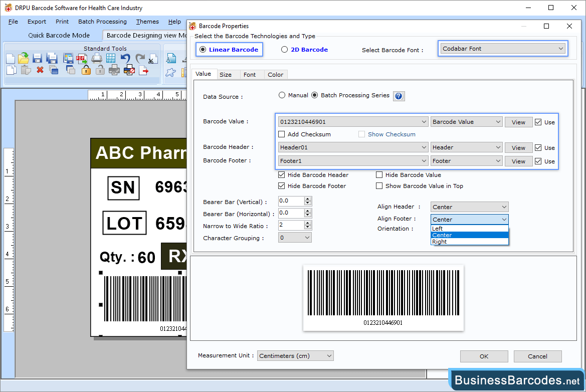
Task: Open Character Grouping dropdown
Action: coord(295,238)
